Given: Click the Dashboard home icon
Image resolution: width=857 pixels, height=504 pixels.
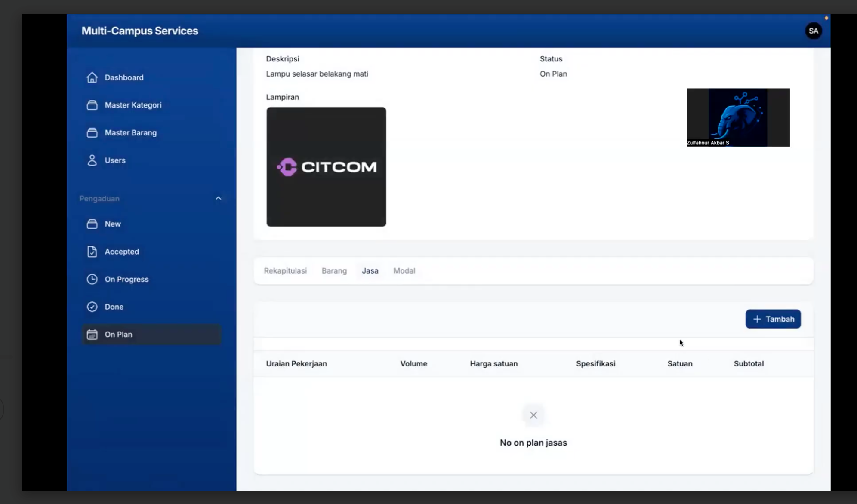Looking at the screenshot, I should [x=92, y=77].
